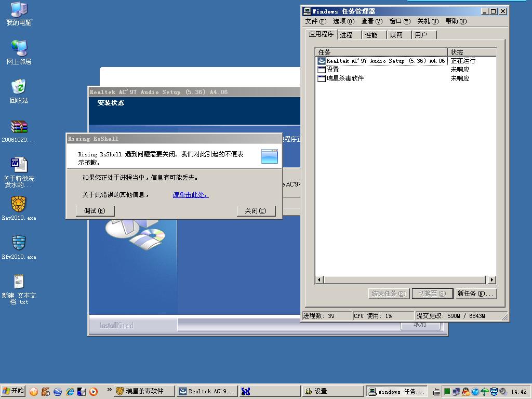Image resolution: width=532 pixels, height=399 pixels.
Task: Maximize the Task Manager window
Action: tap(494, 11)
